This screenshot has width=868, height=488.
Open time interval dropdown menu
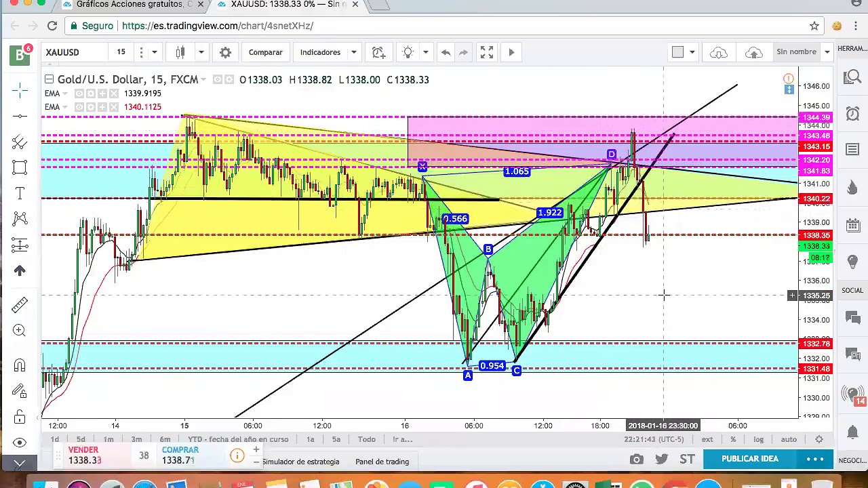pyautogui.click(x=155, y=52)
